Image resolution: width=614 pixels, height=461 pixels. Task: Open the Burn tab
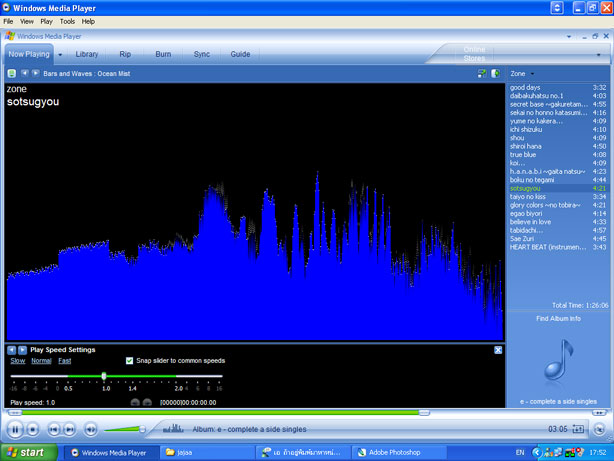tap(163, 54)
